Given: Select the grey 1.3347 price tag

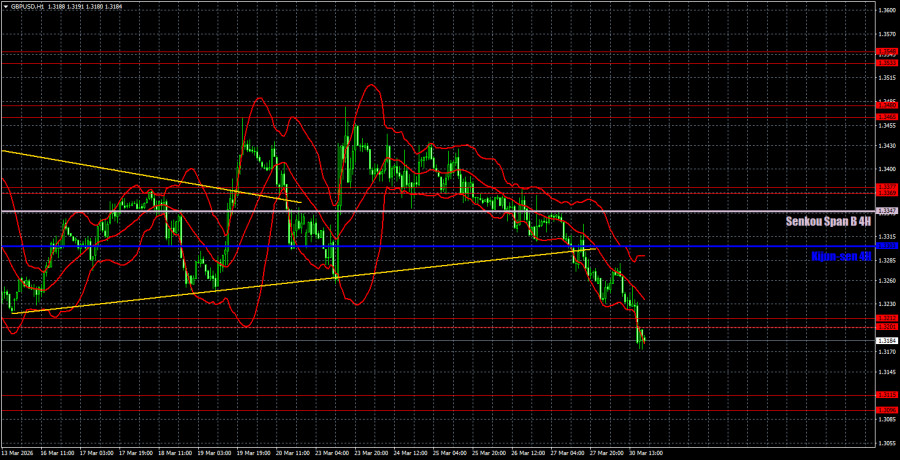Looking at the screenshot, I should click(886, 211).
